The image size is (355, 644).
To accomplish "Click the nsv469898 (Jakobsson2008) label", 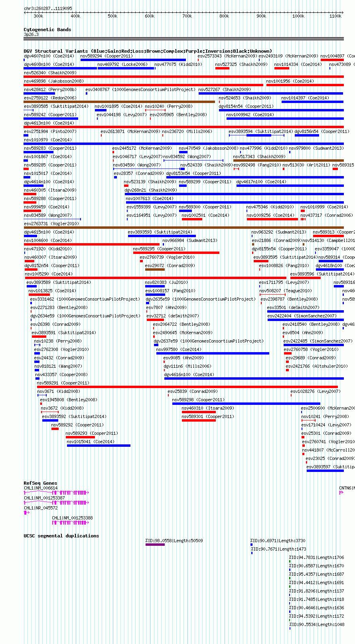I will click(54, 81).
